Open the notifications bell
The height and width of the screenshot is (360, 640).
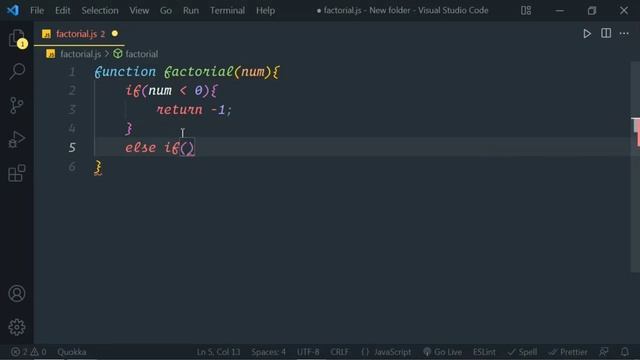point(624,351)
